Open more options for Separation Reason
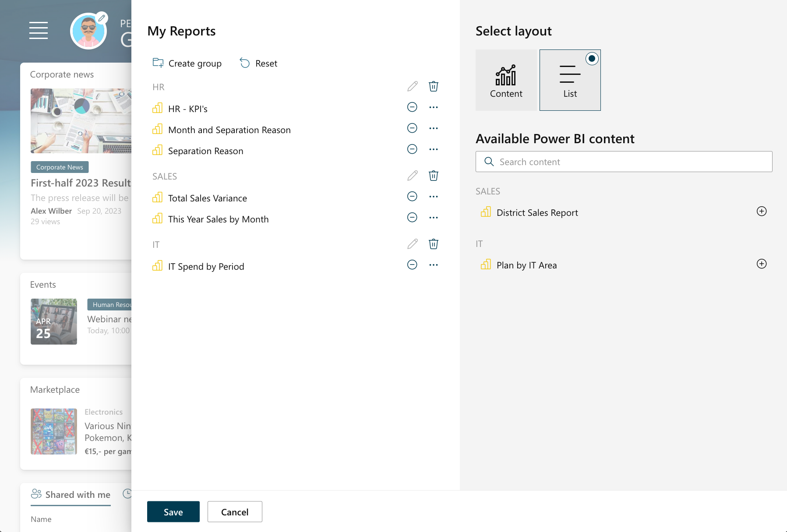Viewport: 787px width, 532px height. (433, 149)
